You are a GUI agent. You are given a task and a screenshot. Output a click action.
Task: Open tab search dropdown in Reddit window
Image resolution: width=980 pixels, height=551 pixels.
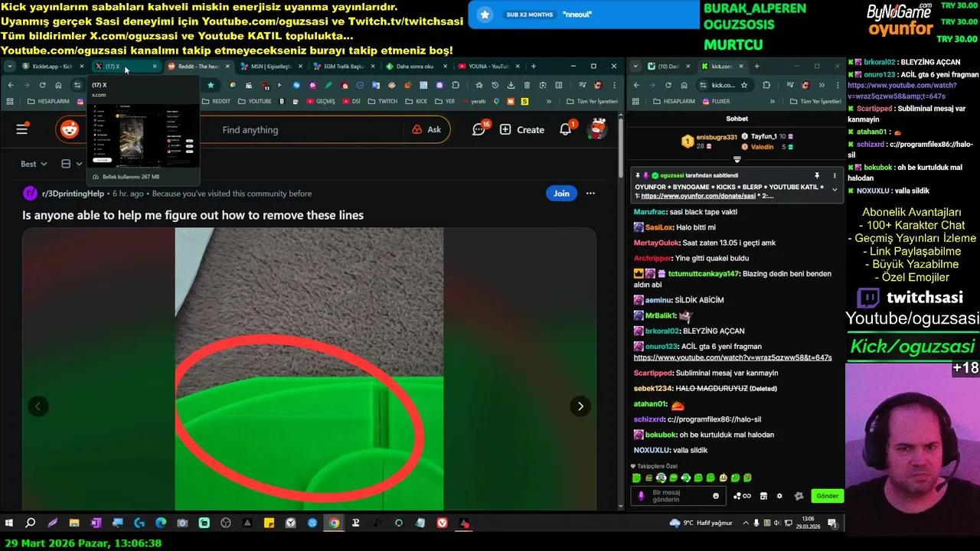coord(9,67)
